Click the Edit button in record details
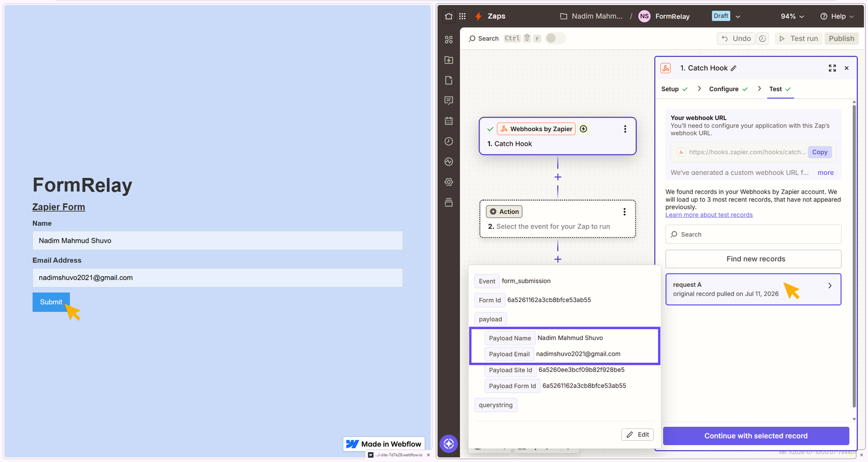 coord(637,435)
